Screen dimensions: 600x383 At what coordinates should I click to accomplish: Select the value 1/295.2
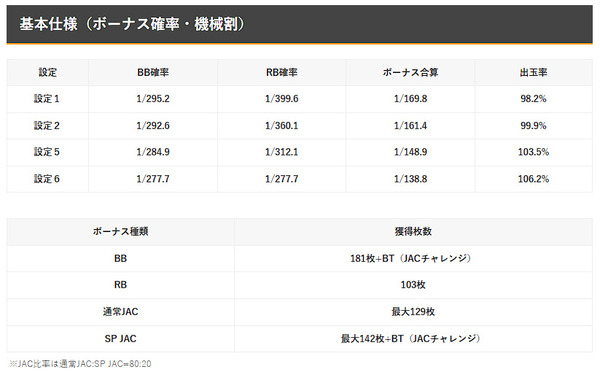point(153,99)
